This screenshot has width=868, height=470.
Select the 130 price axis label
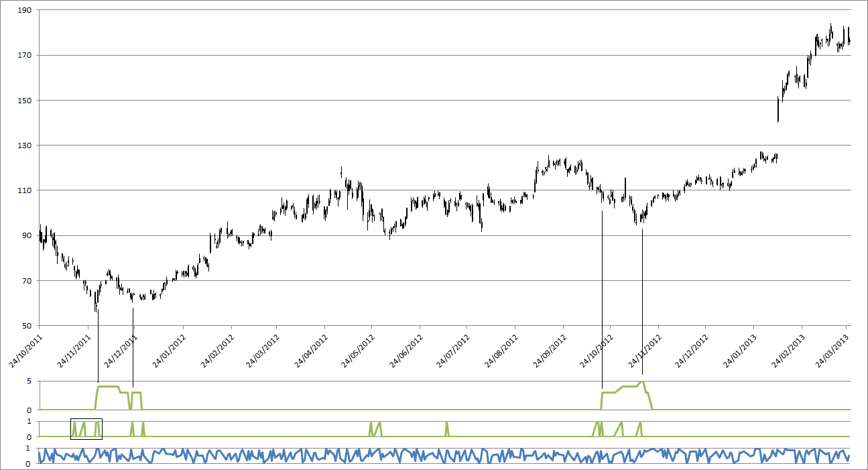(x=25, y=145)
